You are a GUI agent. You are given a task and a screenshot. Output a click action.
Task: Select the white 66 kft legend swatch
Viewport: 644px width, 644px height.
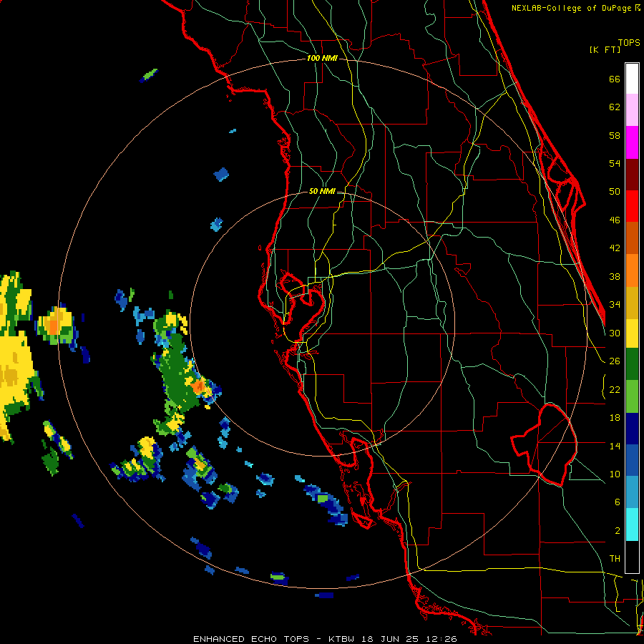632,79
